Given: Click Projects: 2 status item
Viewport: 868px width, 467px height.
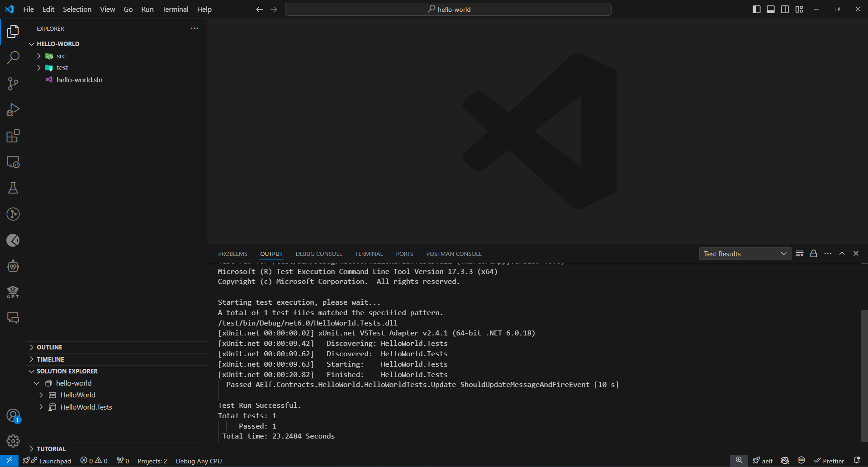Looking at the screenshot, I should [152, 461].
